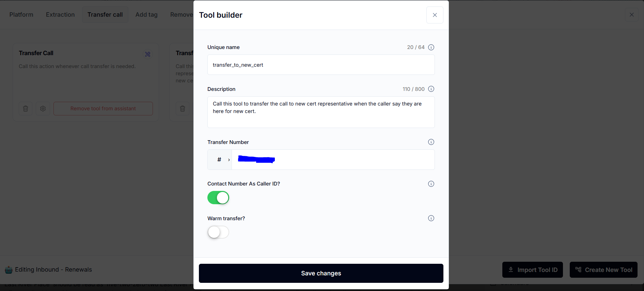The width and height of the screenshot is (644, 291).
Task: Delete the Transfer Call tool via trash icon
Action: (x=26, y=109)
